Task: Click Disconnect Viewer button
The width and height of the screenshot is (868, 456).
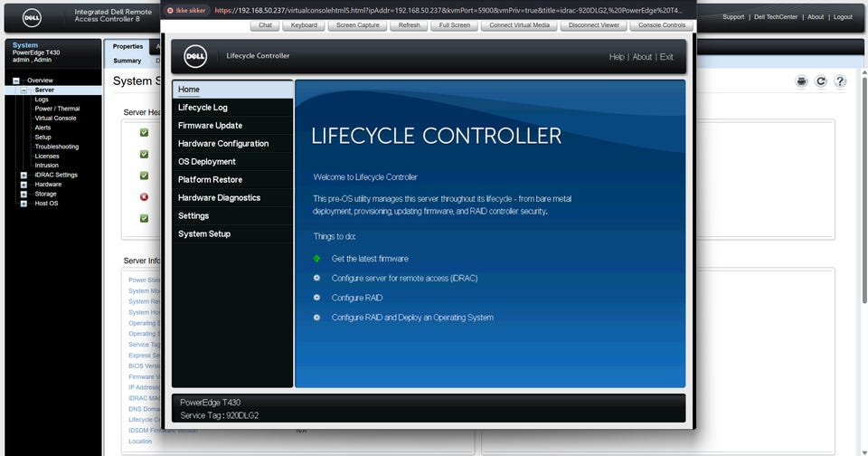Action: tap(594, 25)
